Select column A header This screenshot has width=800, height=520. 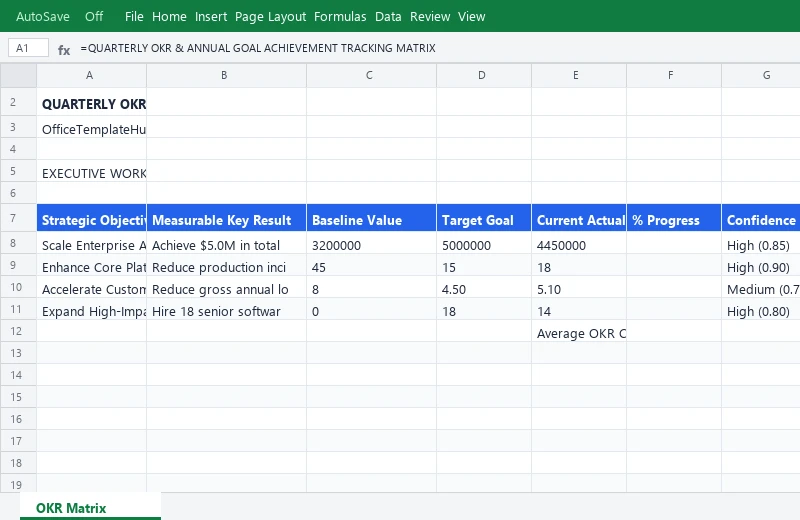91,76
